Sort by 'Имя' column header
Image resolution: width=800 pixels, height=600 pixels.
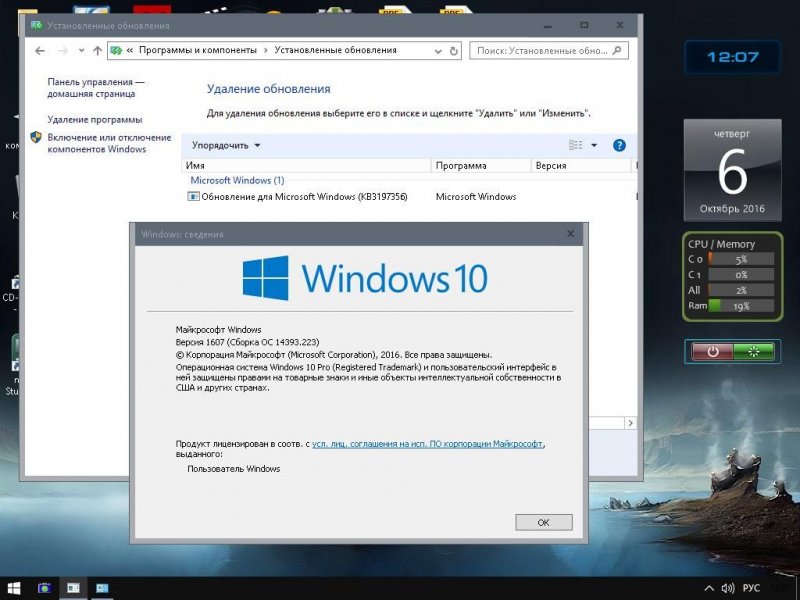click(307, 165)
